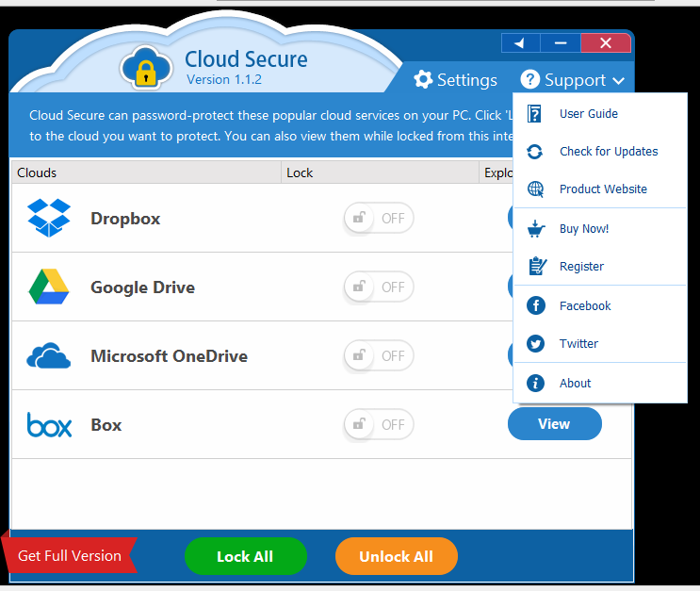Screen dimensions: 700x591
Task: Click the Google Drive logo icon
Action: tap(49, 287)
